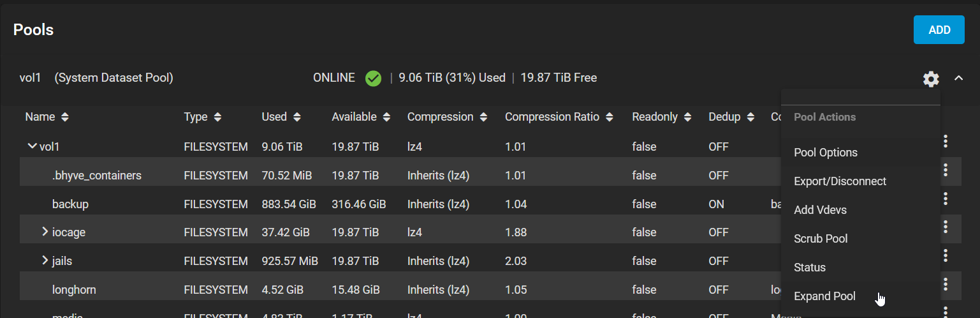Start Scrub Pool from the menu
Viewport: 980px width, 318px height.
click(821, 239)
